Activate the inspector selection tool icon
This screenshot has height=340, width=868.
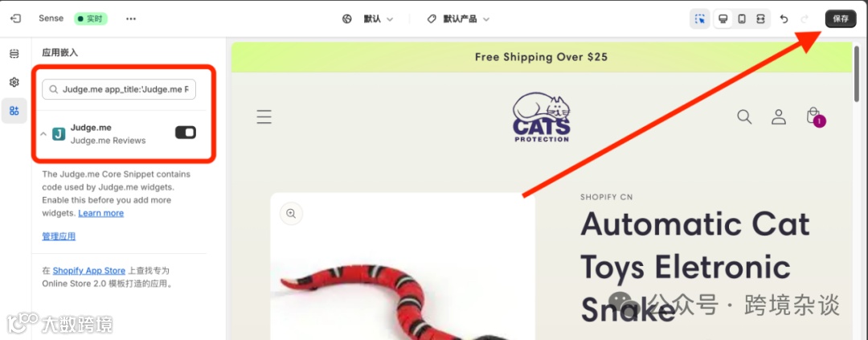(x=700, y=18)
